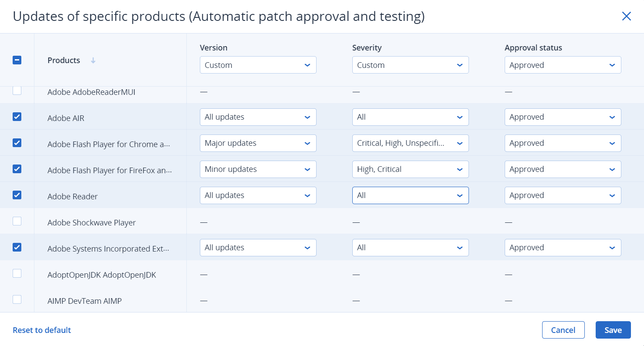This screenshot has height=346, width=644.
Task: Uncheck the Adobe AIR checkbox
Action: 17,117
